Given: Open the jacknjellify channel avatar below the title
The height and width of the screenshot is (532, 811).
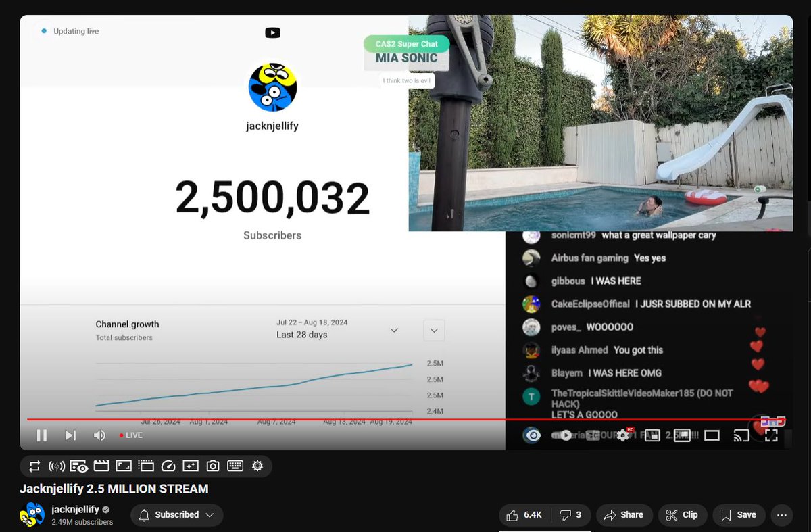Looking at the screenshot, I should click(32, 515).
